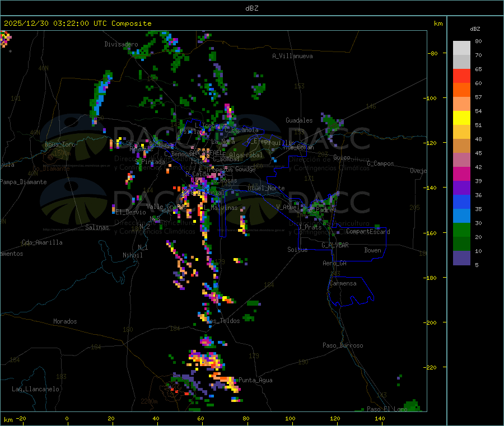Click the '2200m' elevation label near the volcano

pyautogui.click(x=149, y=401)
